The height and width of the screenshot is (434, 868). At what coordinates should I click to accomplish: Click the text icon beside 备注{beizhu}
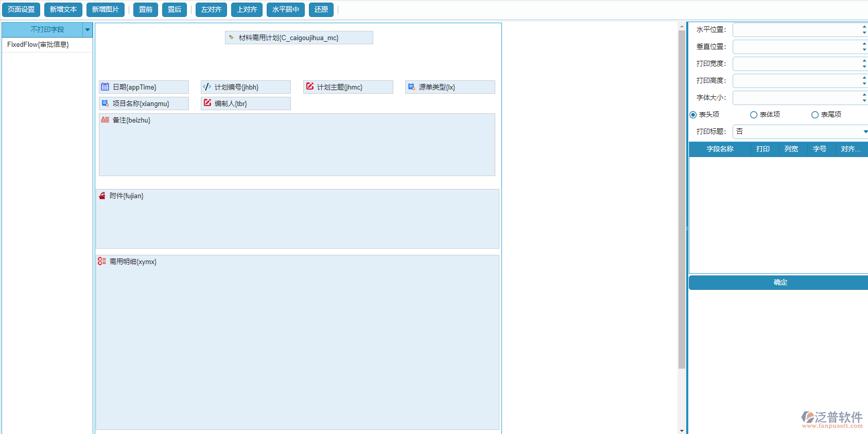105,119
